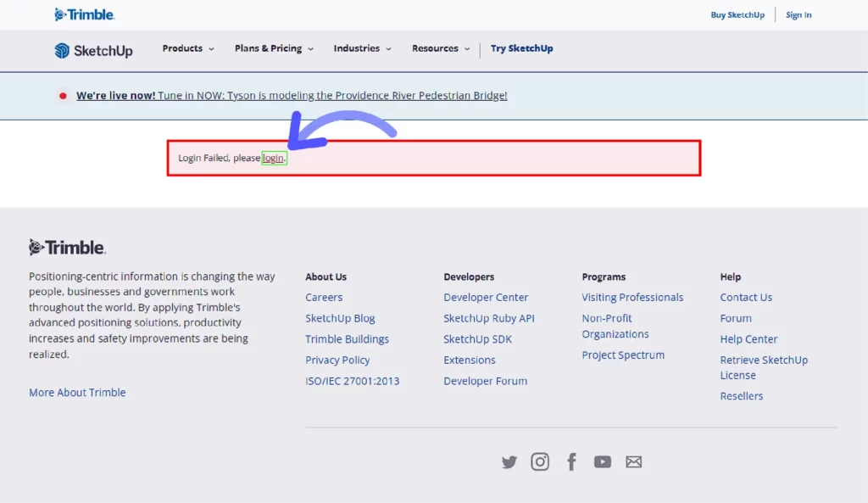The height and width of the screenshot is (503, 868).
Task: Click the SketchUp logo
Action: pyautogui.click(x=93, y=50)
